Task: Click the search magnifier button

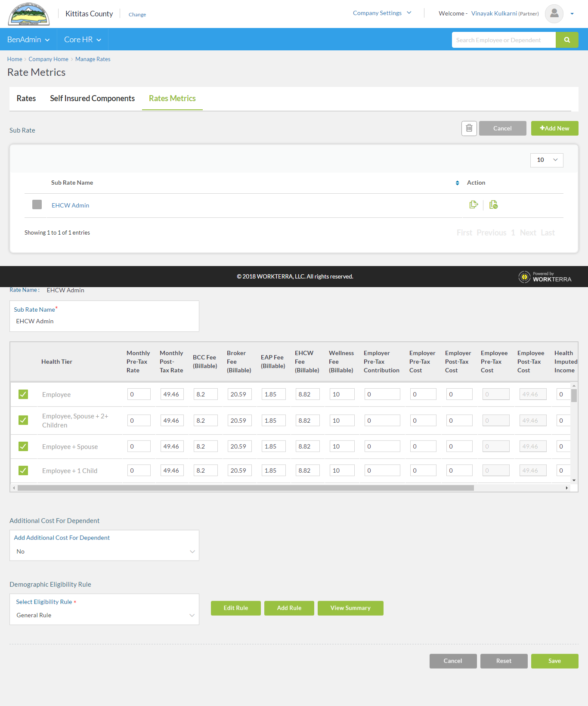Action: coord(567,40)
